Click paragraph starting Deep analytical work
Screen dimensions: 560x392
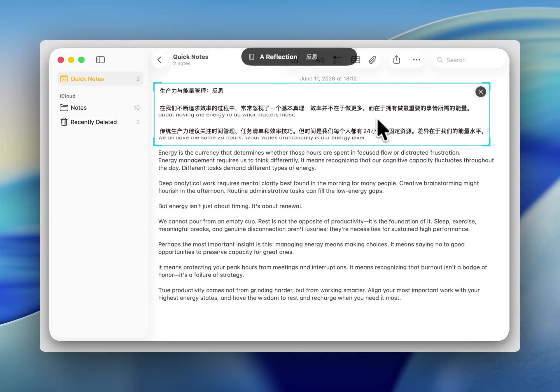[x=318, y=187]
